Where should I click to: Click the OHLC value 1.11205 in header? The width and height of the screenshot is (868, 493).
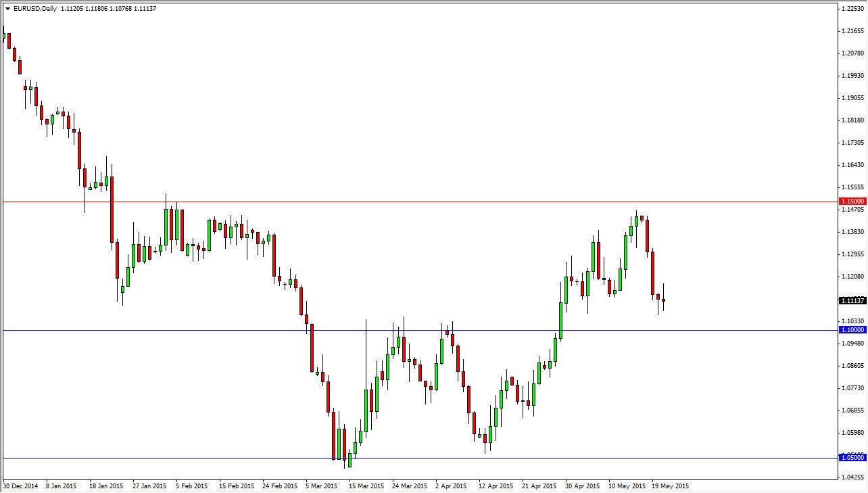click(71, 9)
